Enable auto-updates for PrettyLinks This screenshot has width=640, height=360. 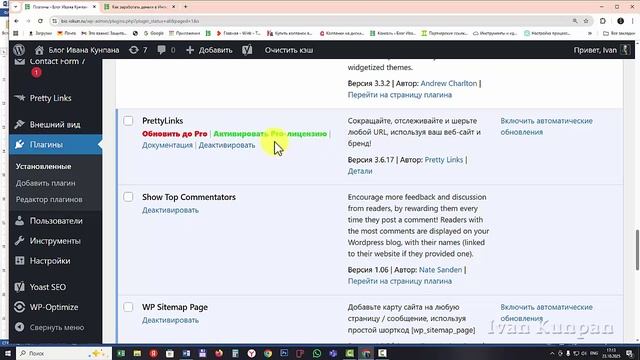click(546, 127)
